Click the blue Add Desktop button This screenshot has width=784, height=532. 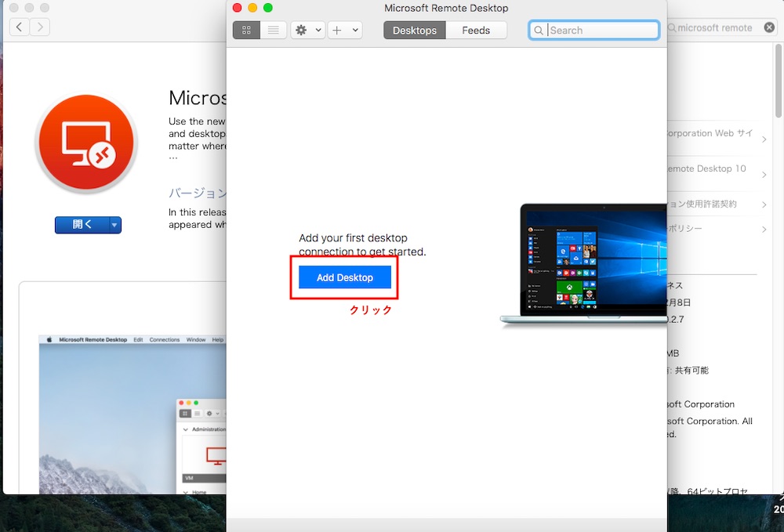tap(345, 277)
